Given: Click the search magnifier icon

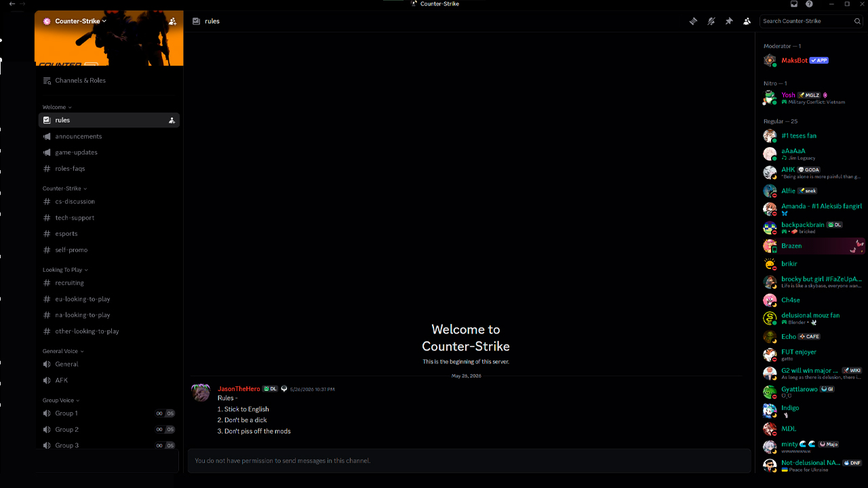Looking at the screenshot, I should pos(858,21).
